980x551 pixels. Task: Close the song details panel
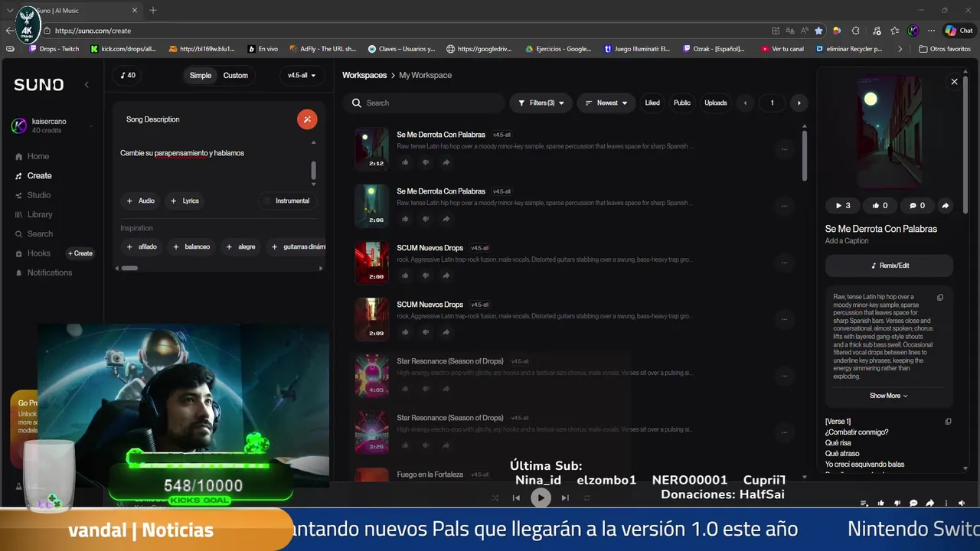954,81
